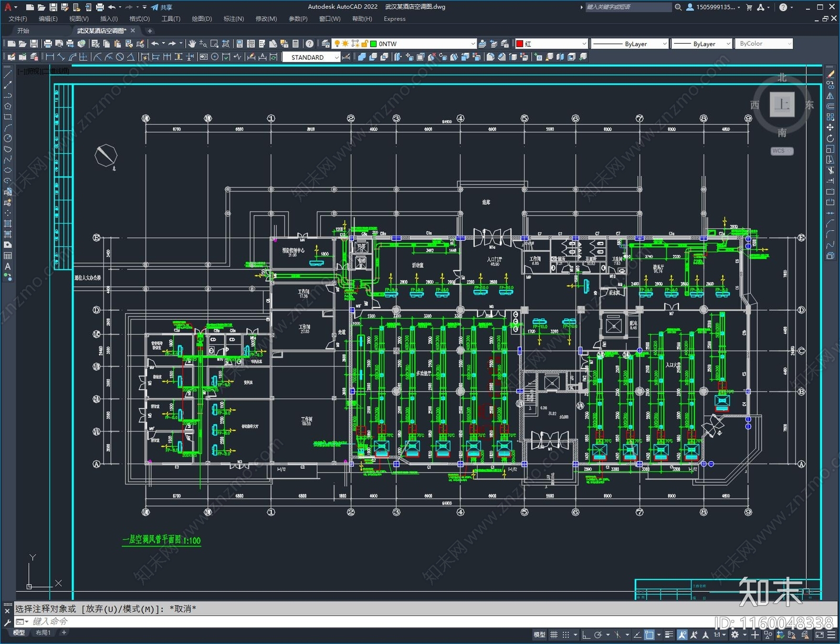This screenshot has height=644, width=840.
Task: Open the 标注(N) menu
Action: [234, 18]
